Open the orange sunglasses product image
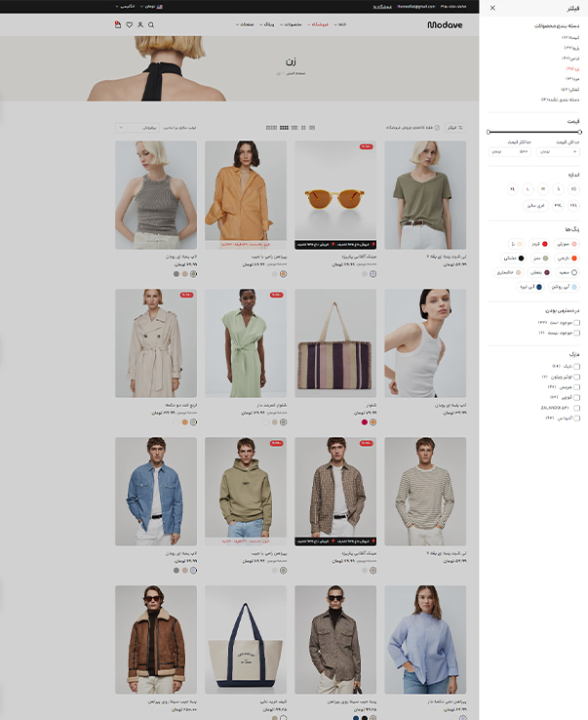Viewport: 588px width, 720px height. pos(335,195)
